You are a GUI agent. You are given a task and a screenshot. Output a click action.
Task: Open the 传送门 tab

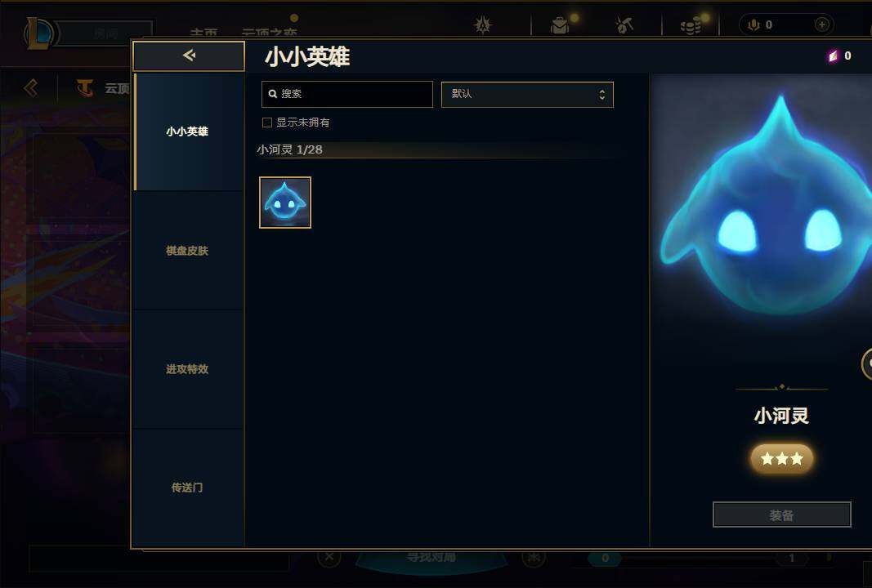click(189, 488)
